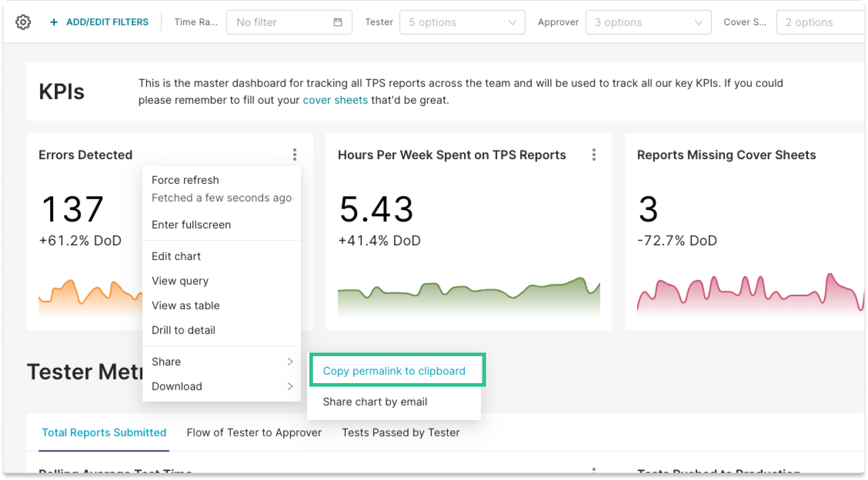Open the Approver filter dropdown
This screenshot has width=868, height=480.
[x=648, y=22]
